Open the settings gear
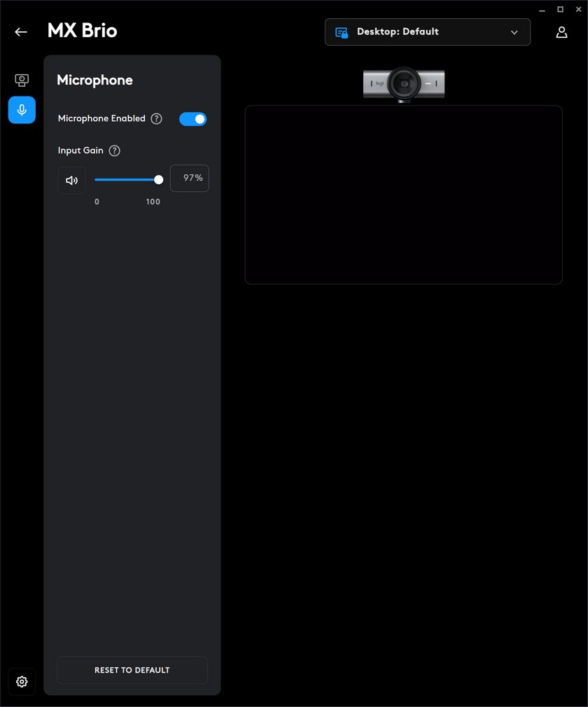 [22, 681]
